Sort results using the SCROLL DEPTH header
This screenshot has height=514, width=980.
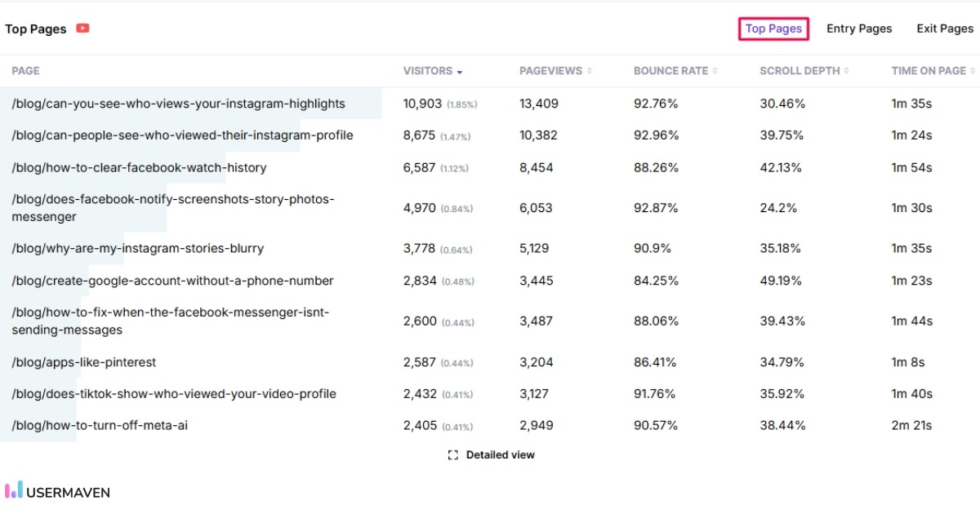point(800,71)
